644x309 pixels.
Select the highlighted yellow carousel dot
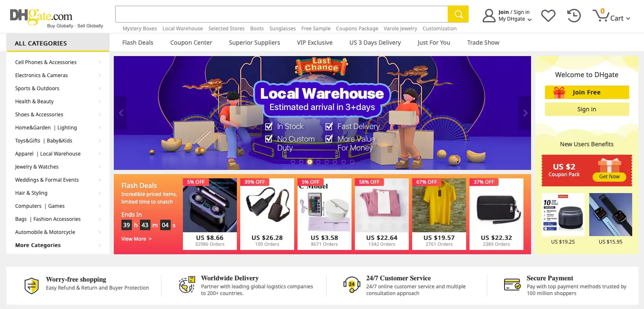coord(310,162)
